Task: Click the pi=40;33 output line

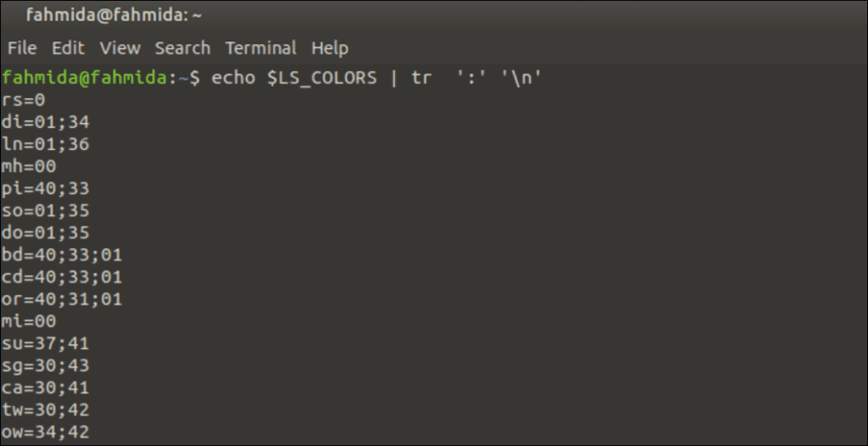Action: pyautogui.click(x=46, y=189)
